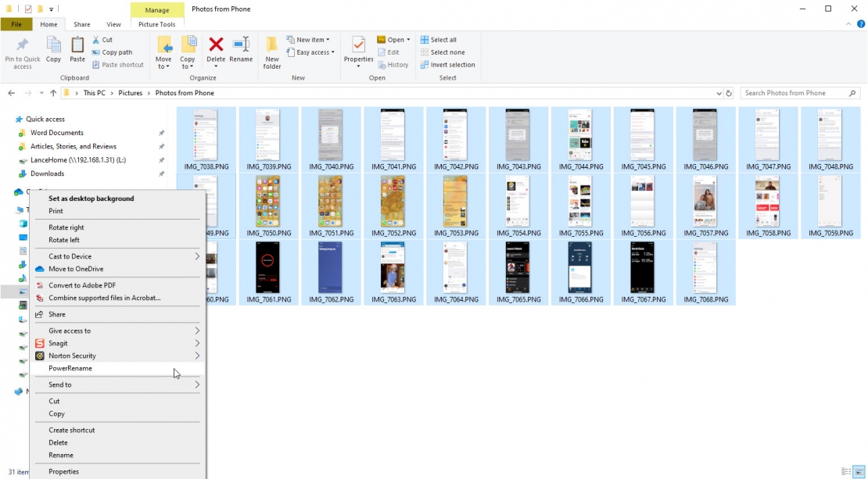Click the ribbon Copy icon
The width and height of the screenshot is (868, 479).
(53, 45)
